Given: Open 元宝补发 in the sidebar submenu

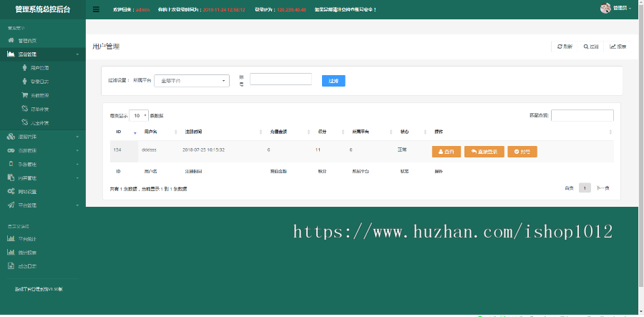Looking at the screenshot, I should (x=40, y=123).
